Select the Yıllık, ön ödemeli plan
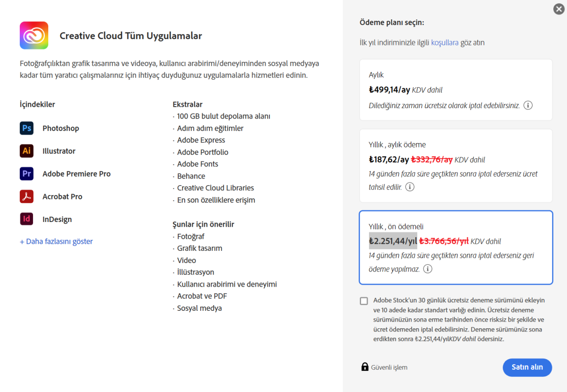Screen dimensions: 567x392 [456, 247]
